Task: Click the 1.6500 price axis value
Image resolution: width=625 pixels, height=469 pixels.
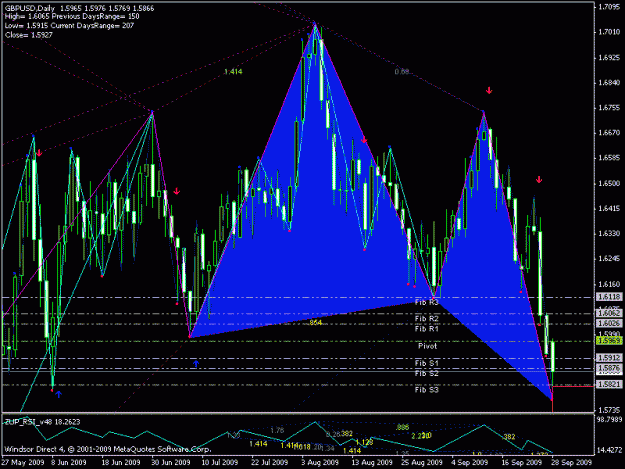Action: click(609, 184)
